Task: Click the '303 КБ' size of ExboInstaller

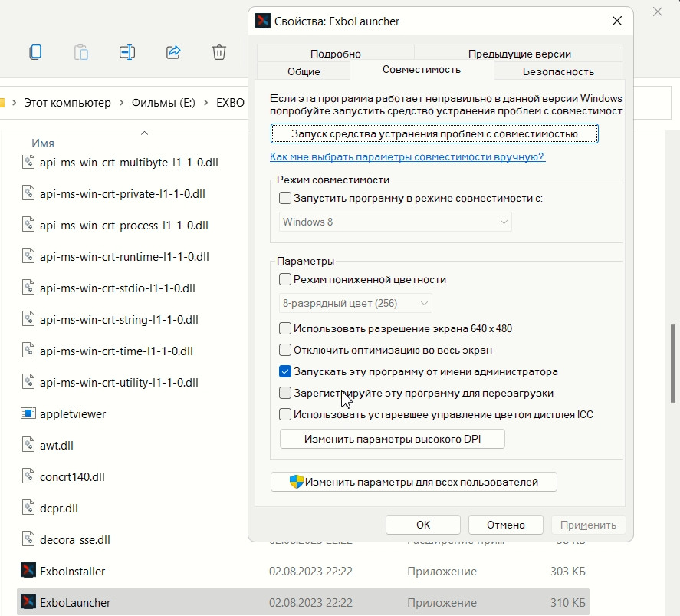Action: 567,571
